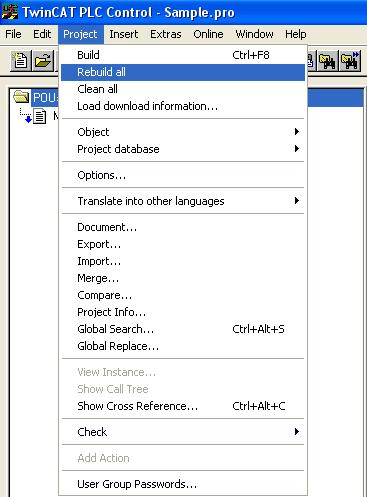
Task: Choose Compare... menu entry
Action: pos(183,295)
